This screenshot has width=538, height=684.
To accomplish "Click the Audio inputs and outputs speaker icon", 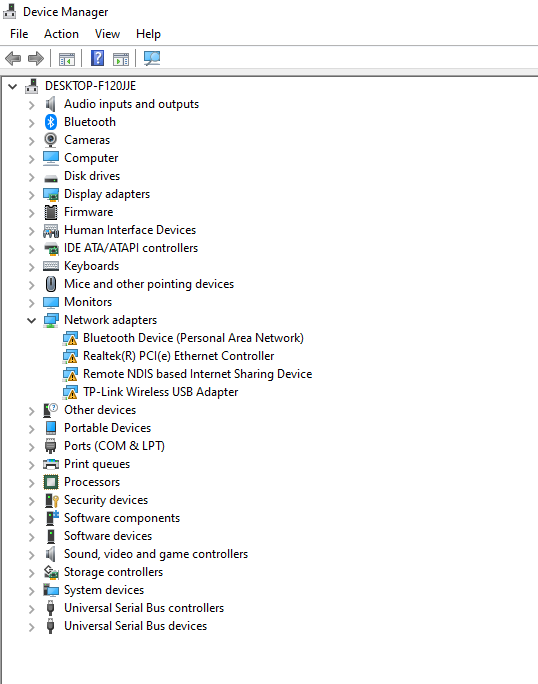I will point(51,104).
